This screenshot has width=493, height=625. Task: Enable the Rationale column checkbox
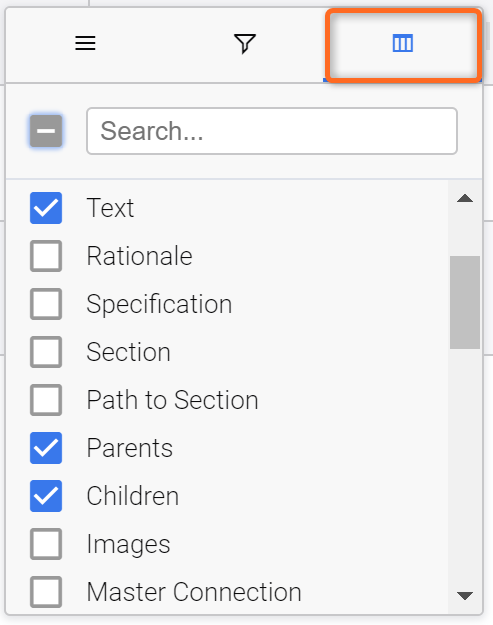(46, 256)
